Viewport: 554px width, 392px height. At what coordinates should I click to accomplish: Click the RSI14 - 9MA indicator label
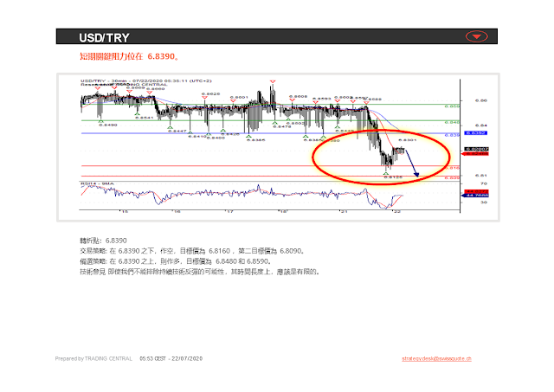click(x=97, y=183)
